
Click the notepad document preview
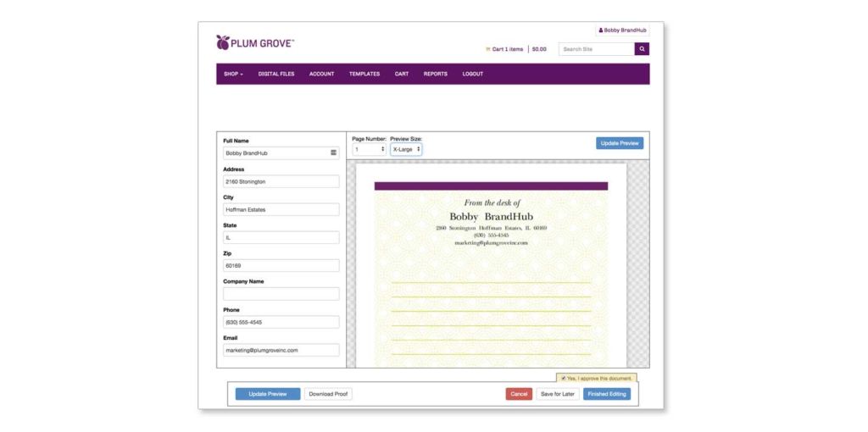tap(491, 265)
